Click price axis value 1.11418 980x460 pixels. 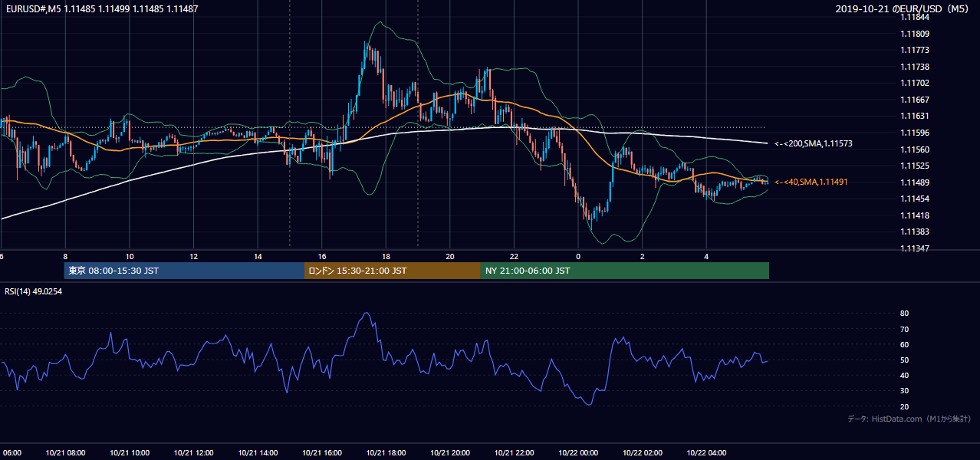(916, 215)
